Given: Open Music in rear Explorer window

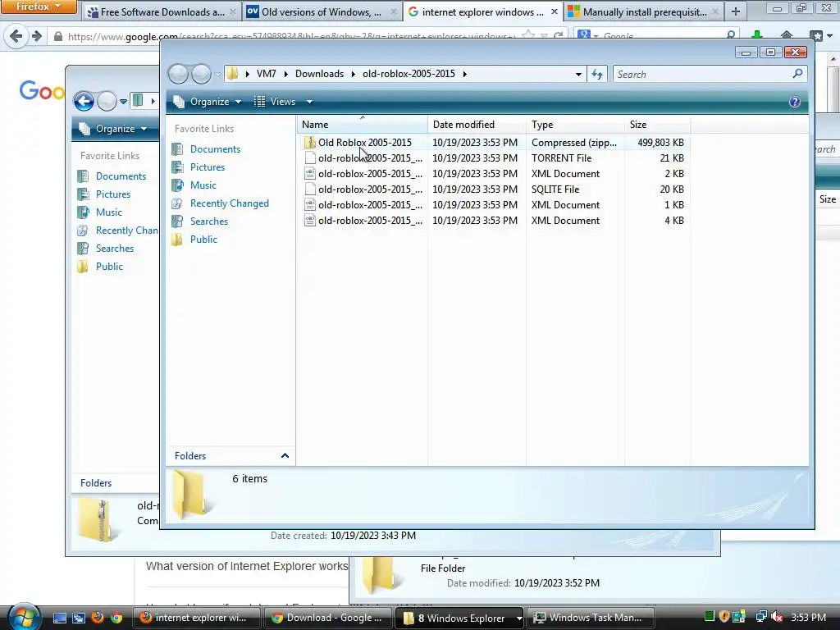Looking at the screenshot, I should click(109, 212).
